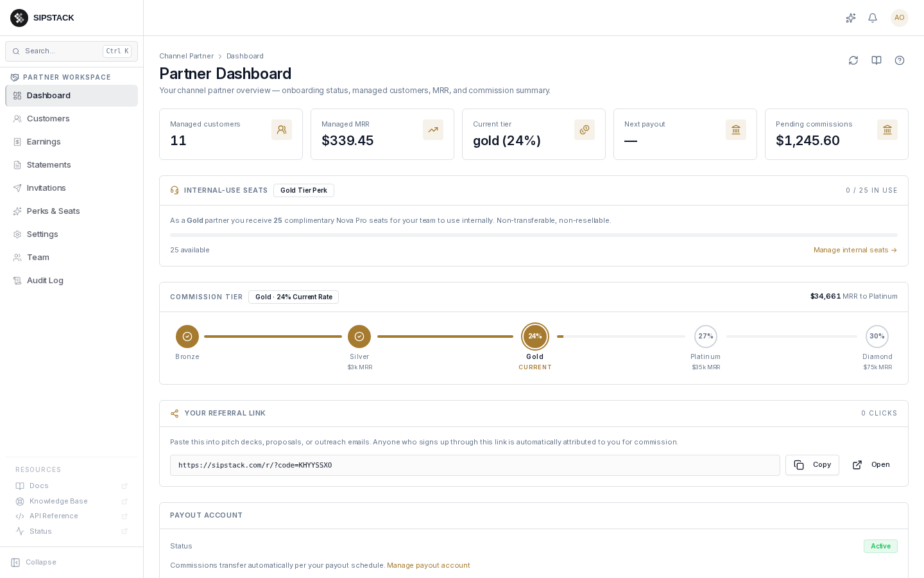The image size is (924, 578).
Task: Open the Docs resource link
Action: (x=72, y=486)
